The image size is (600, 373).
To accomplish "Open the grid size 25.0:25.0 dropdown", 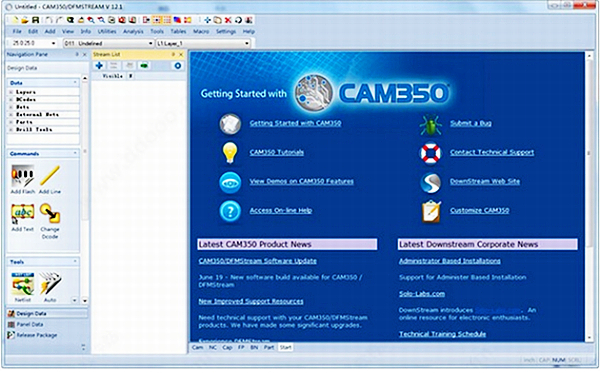I will (x=33, y=43).
